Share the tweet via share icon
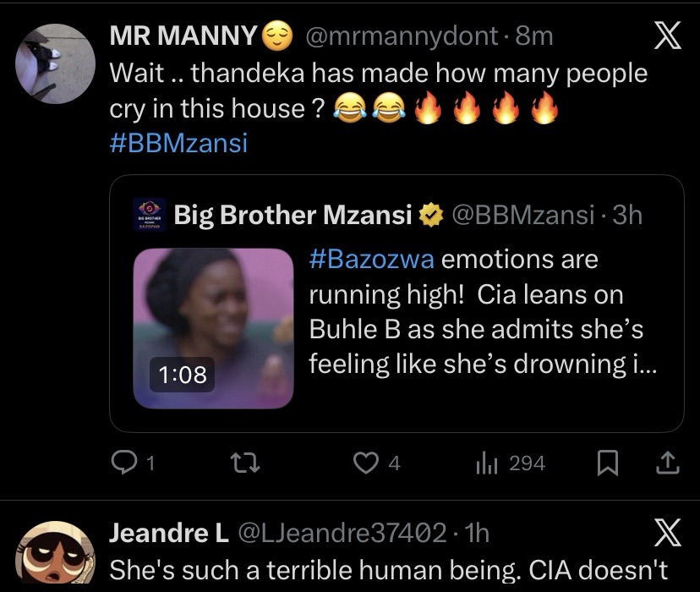Viewport: 700px width, 592px height. [x=666, y=463]
